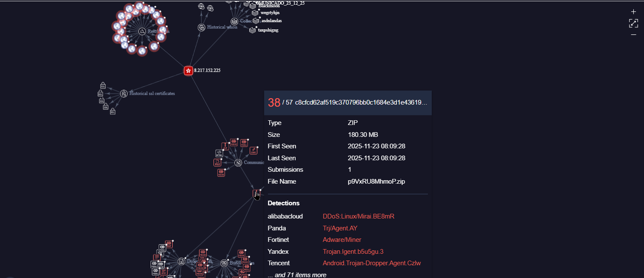Select the asdnlandas collection node

pyautogui.click(x=256, y=20)
